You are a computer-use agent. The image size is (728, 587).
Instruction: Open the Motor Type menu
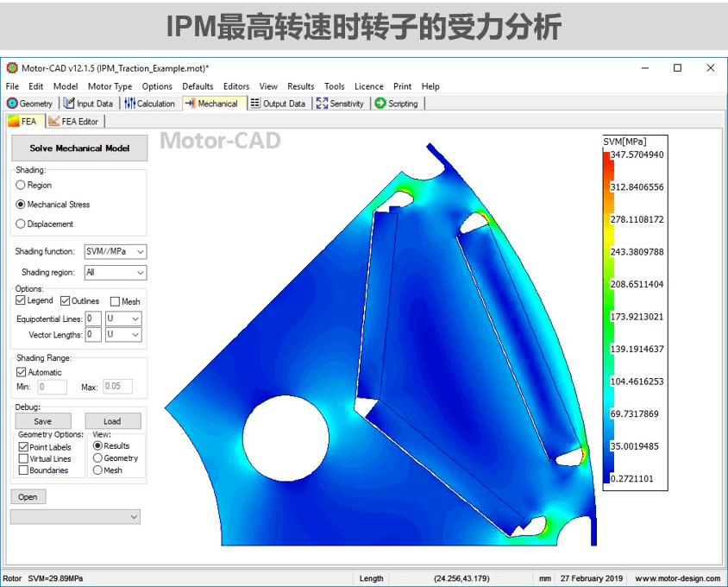pyautogui.click(x=110, y=86)
